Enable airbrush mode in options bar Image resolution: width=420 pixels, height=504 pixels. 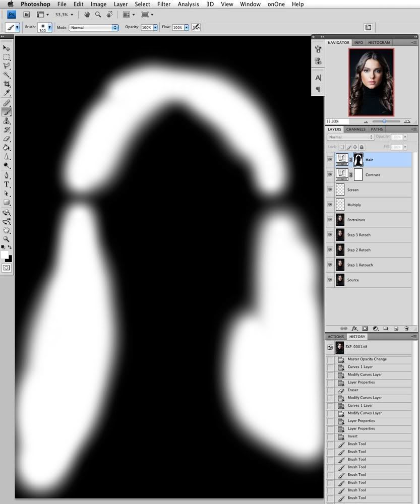196,27
